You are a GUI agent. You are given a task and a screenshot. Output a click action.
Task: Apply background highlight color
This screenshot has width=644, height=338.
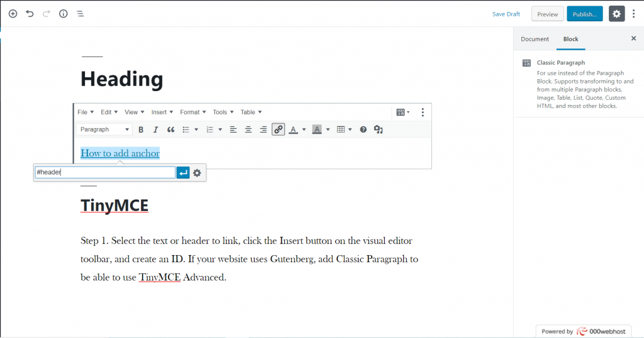(317, 129)
